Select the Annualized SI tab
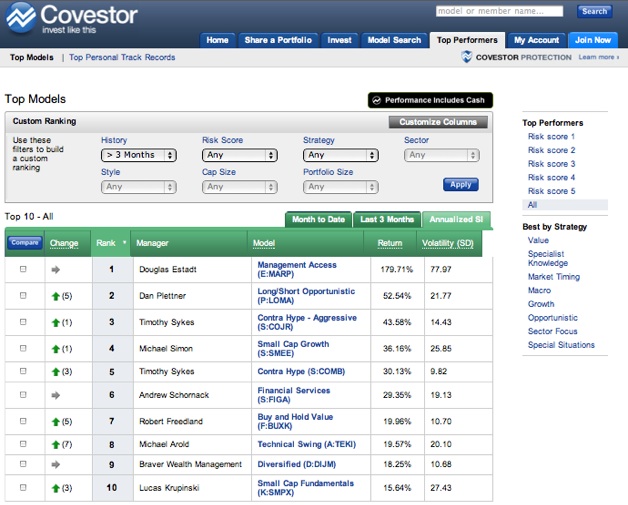This screenshot has height=505, width=628. pos(456,219)
